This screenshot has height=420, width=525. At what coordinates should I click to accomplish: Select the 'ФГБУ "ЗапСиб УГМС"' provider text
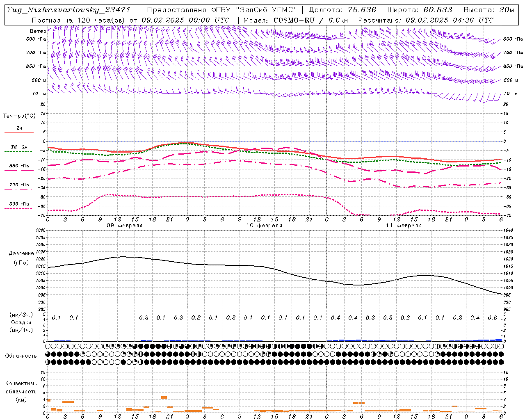click(x=253, y=10)
